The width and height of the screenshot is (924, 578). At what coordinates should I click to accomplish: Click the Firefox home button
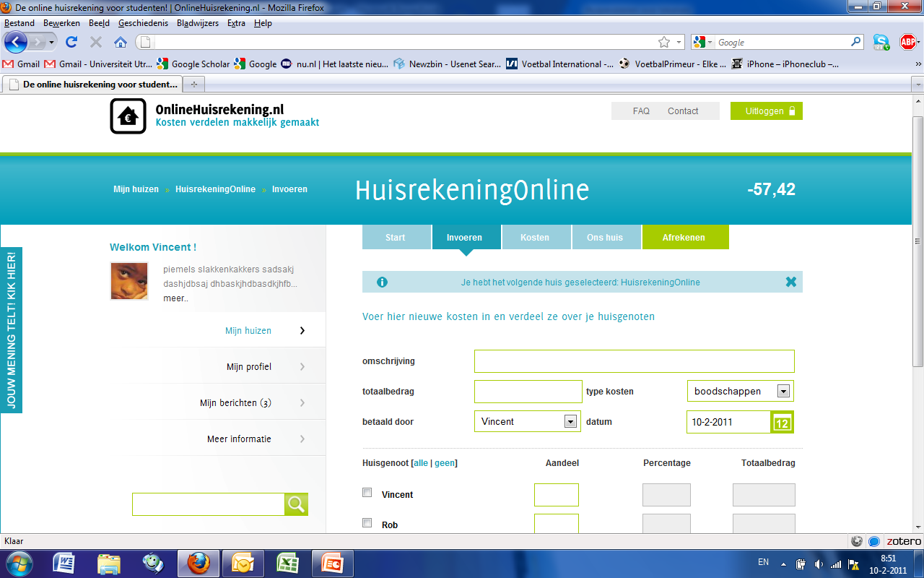[121, 43]
